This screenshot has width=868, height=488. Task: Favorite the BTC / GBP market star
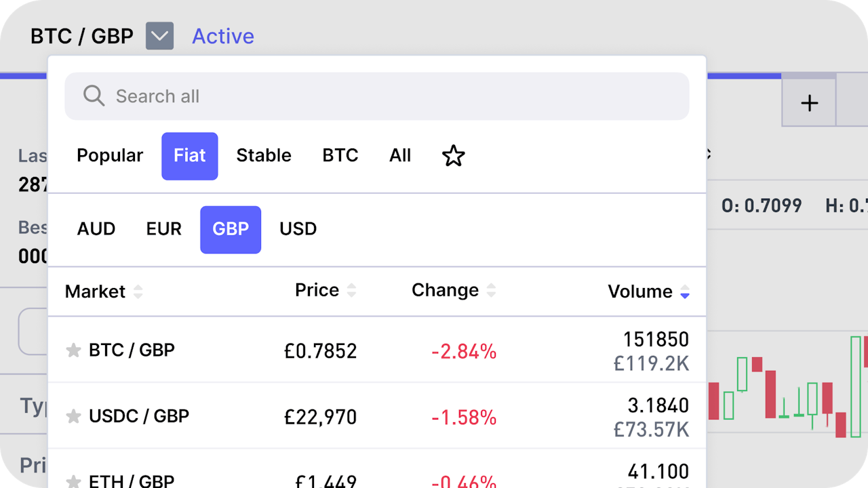coord(73,350)
